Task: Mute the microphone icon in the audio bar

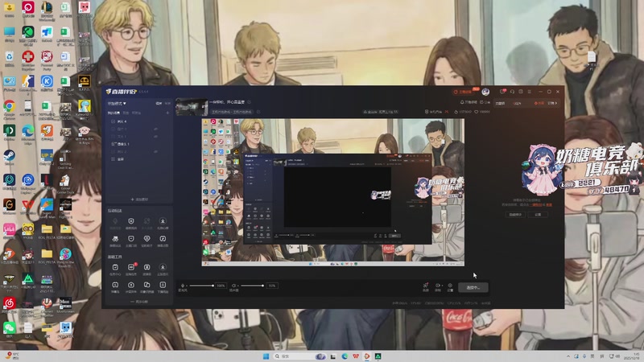Action: [183, 286]
